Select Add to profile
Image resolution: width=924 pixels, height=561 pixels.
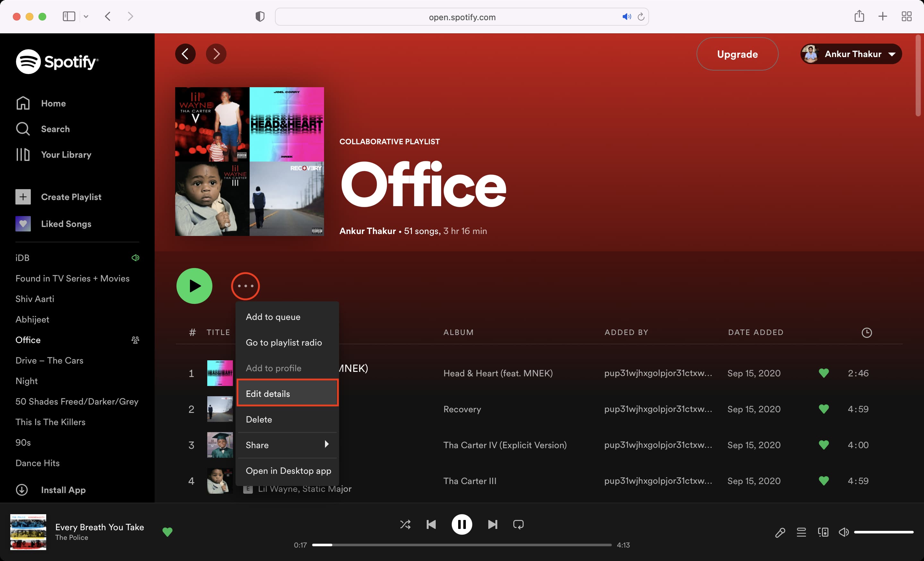point(287,368)
